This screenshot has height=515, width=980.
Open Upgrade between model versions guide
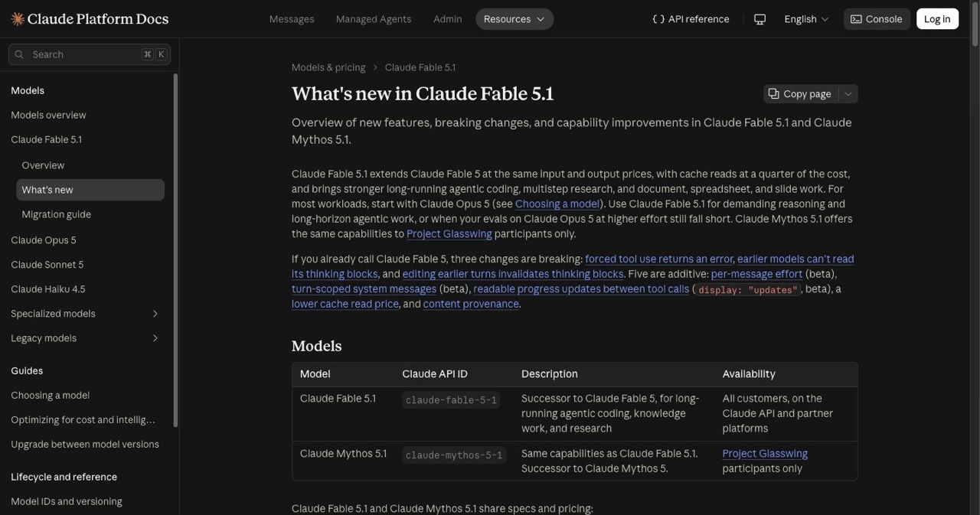click(85, 445)
